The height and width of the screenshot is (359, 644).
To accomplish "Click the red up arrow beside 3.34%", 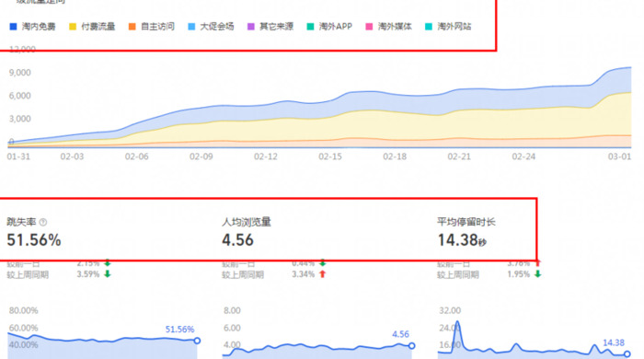I will 322,274.
